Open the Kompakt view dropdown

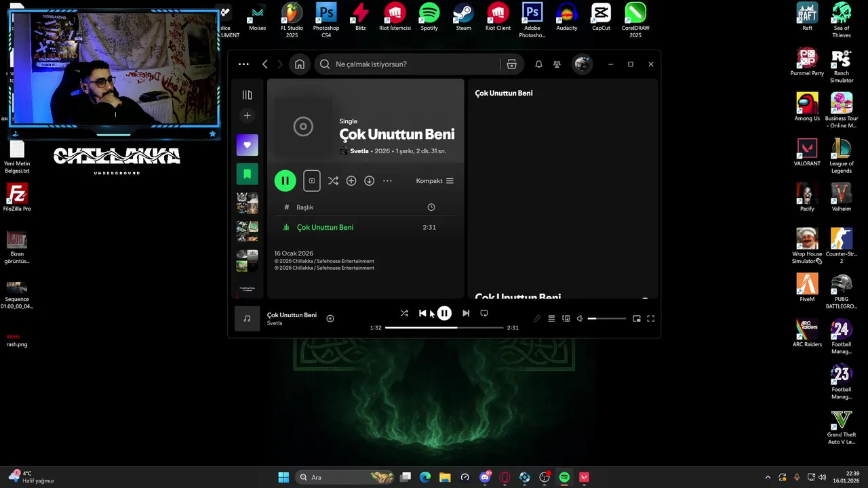coord(435,181)
